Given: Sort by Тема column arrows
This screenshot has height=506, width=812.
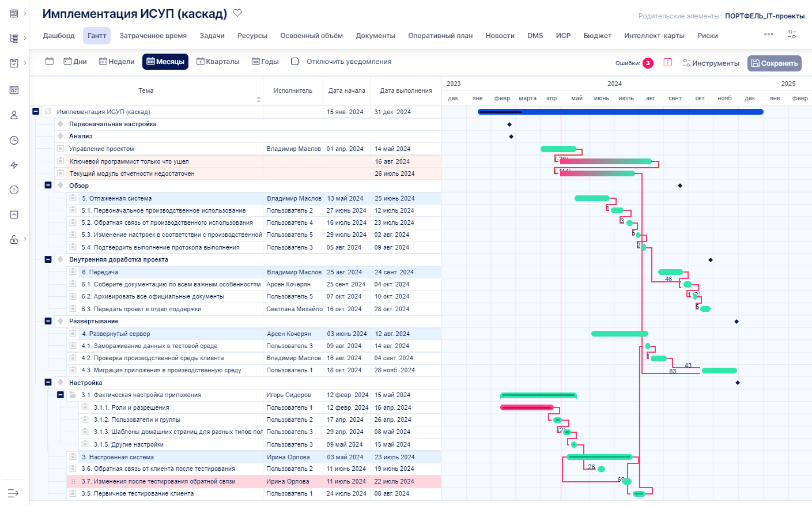Looking at the screenshot, I should click(258, 99).
